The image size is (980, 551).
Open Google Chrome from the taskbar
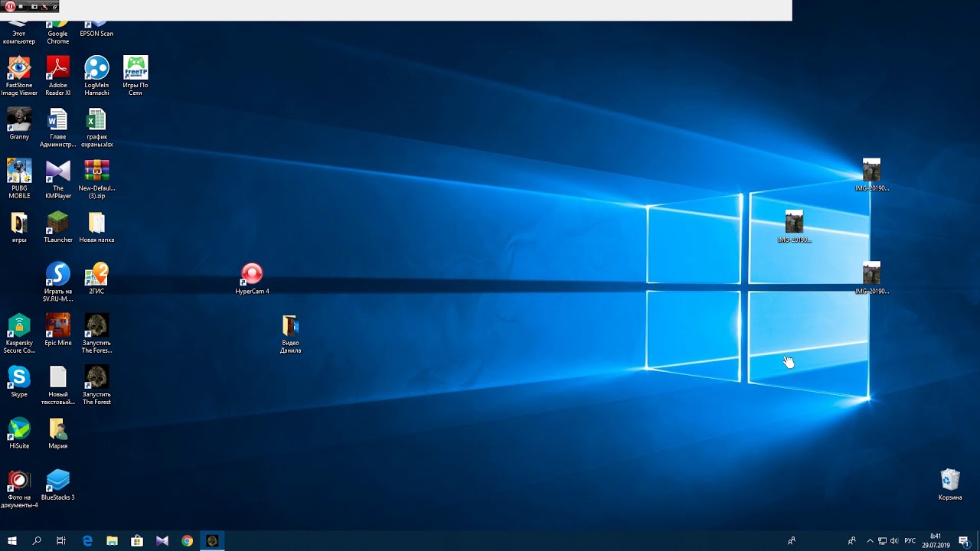pyautogui.click(x=187, y=541)
